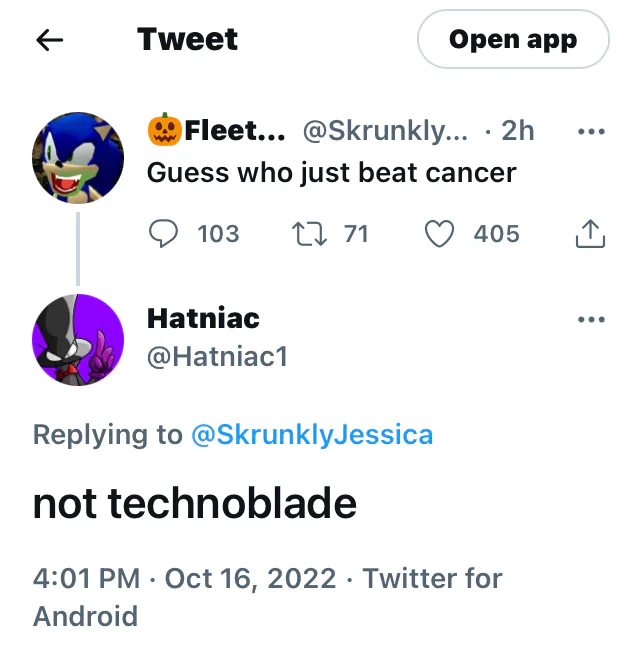Viewport: 640px width, 653px height.
Task: Go back using the left arrow
Action: tap(49, 40)
